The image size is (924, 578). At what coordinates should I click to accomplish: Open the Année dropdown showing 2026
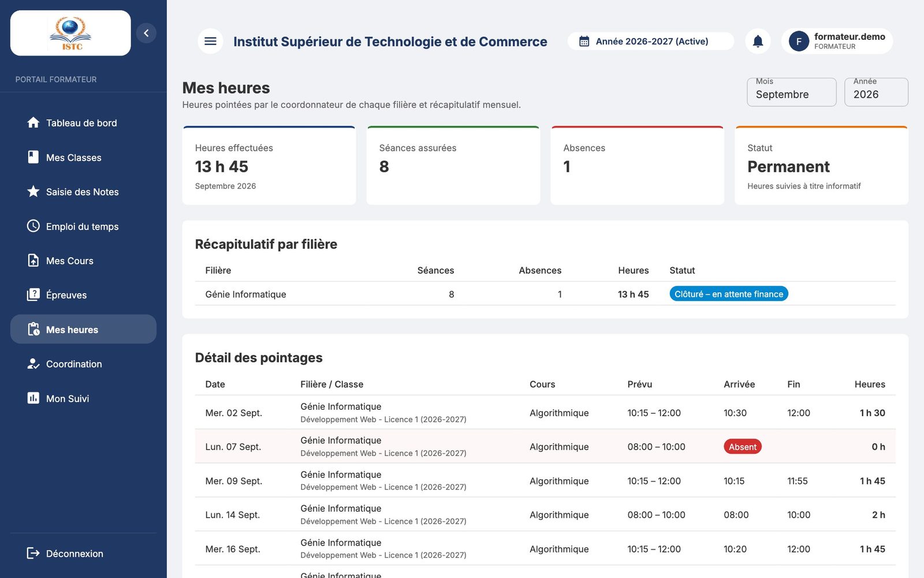pos(876,92)
